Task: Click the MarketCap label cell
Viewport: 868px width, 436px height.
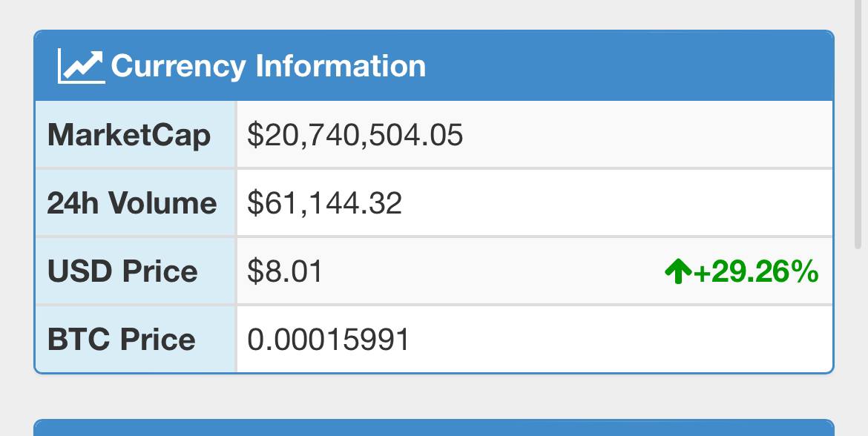Action: [136, 134]
